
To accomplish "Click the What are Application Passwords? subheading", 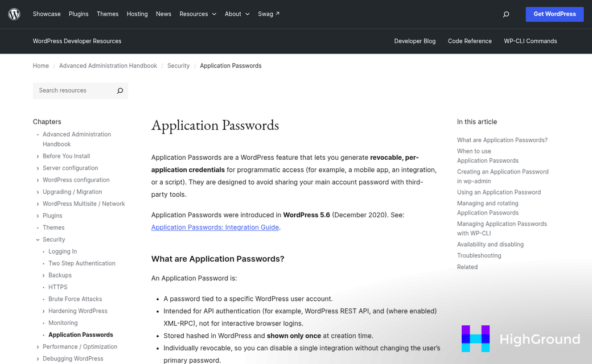I will pos(218,259).
